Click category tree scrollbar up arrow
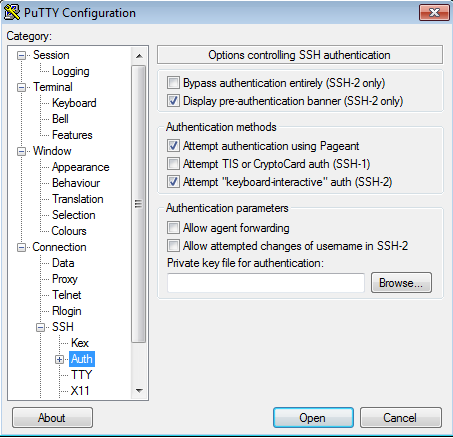Viewport: 453px width, 438px height. tap(139, 56)
